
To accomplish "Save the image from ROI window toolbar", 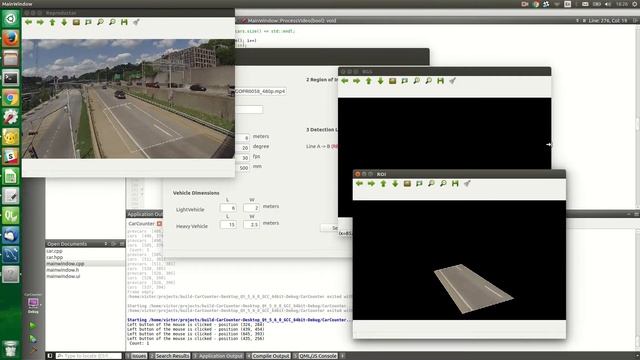I will (455, 184).
